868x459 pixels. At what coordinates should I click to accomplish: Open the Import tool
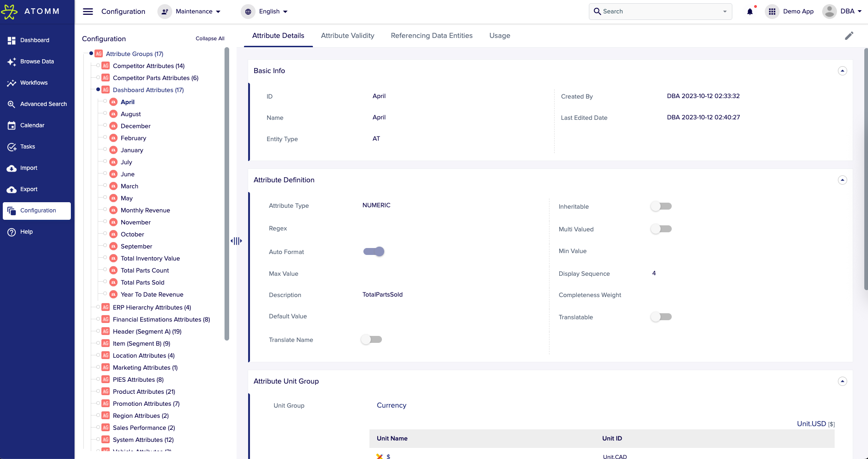click(x=28, y=168)
